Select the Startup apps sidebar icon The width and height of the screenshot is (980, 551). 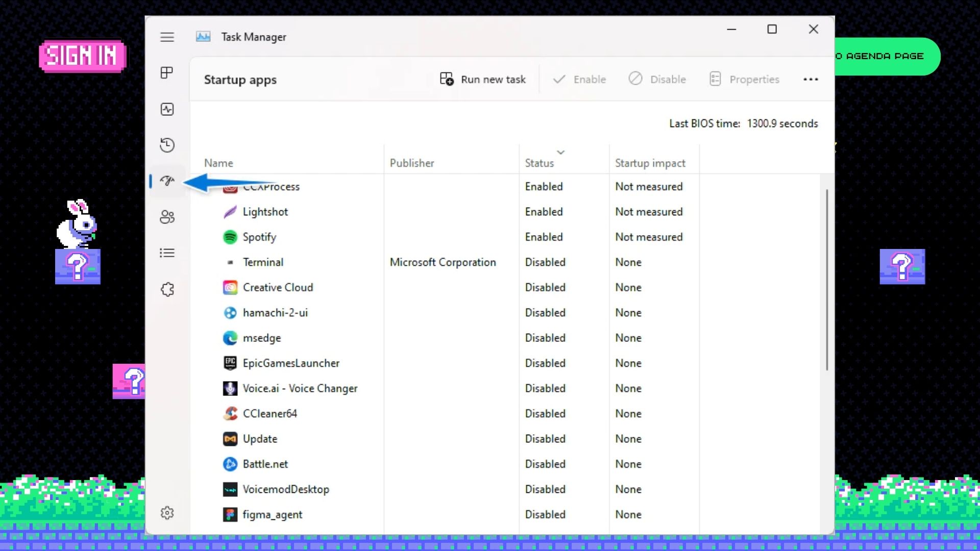point(167,181)
